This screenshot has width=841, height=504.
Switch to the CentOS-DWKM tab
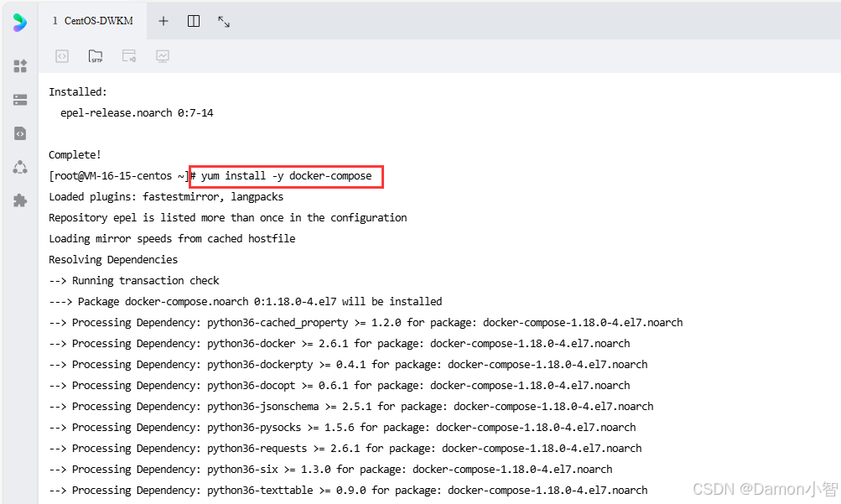[93, 21]
